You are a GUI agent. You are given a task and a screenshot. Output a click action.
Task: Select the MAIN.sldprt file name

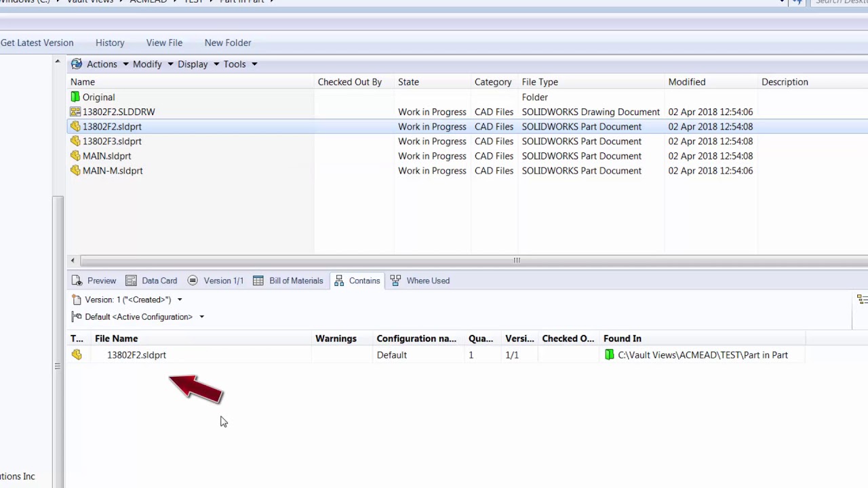click(106, 156)
